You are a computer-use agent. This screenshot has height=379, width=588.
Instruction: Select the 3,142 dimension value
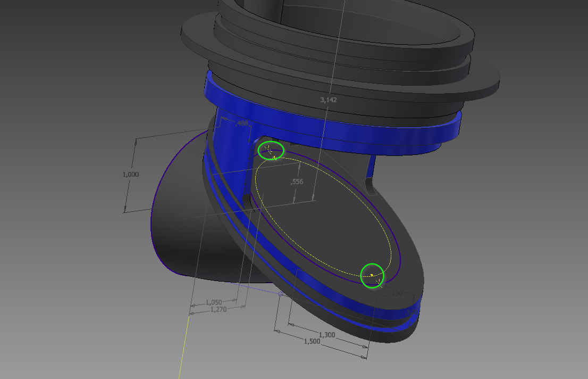click(x=330, y=99)
